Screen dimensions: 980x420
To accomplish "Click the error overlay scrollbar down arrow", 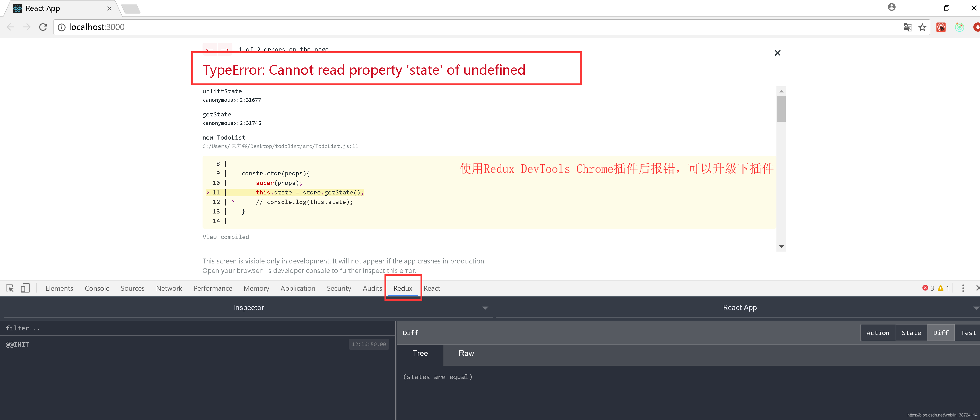I will (781, 247).
